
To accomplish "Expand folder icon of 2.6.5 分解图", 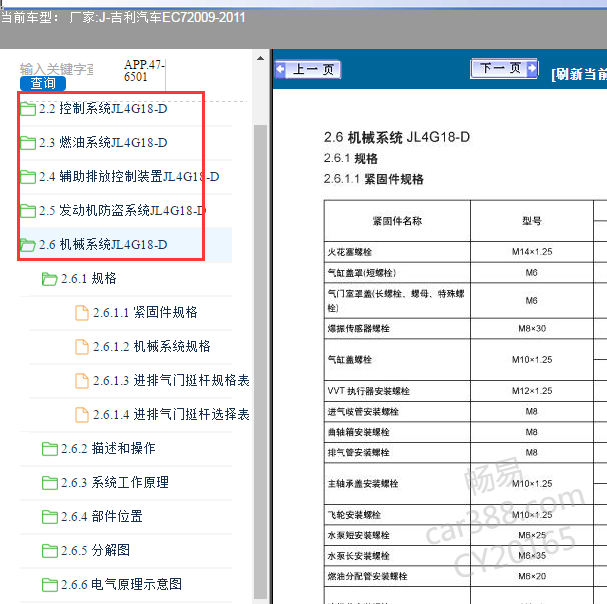I will tap(50, 551).
